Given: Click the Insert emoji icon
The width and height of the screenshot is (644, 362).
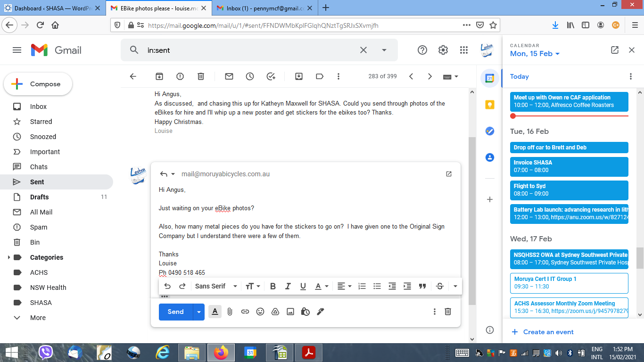Looking at the screenshot, I should click(x=260, y=312).
